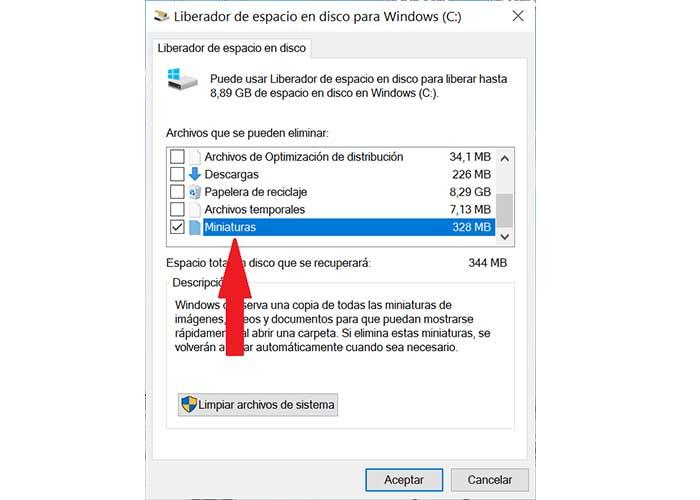Click the Descargas blue arrow icon
This screenshot has width=700, height=500.
pyautogui.click(x=195, y=174)
